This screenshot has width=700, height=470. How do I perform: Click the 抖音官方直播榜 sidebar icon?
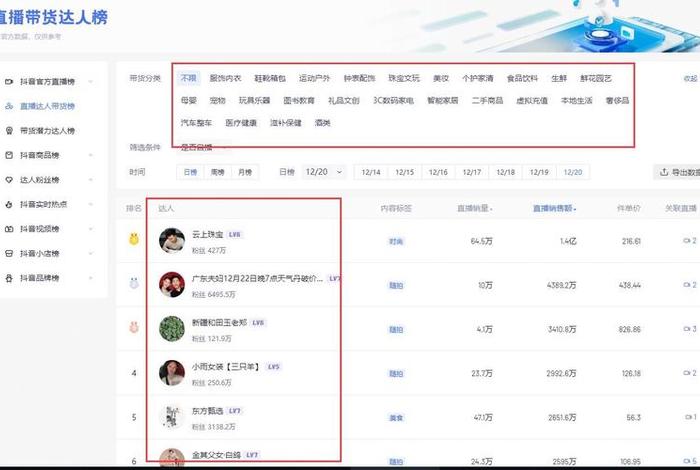point(9,82)
